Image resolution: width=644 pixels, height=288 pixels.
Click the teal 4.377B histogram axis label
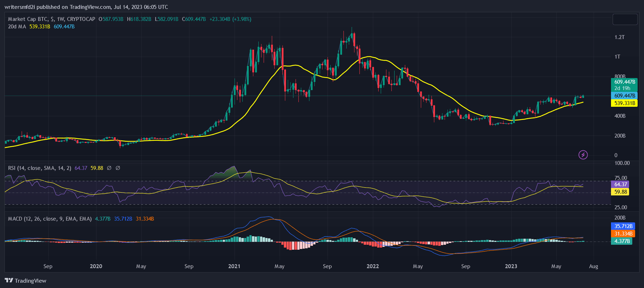[x=622, y=241]
